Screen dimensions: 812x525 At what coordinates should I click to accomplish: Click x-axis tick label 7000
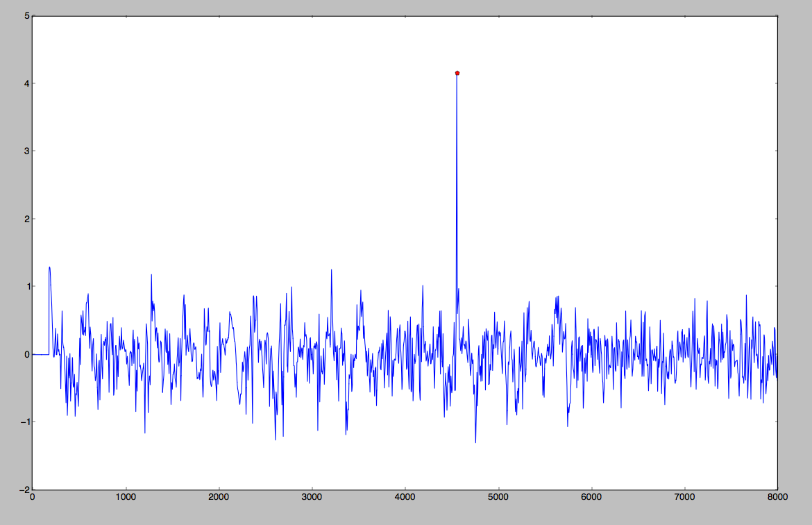click(684, 497)
